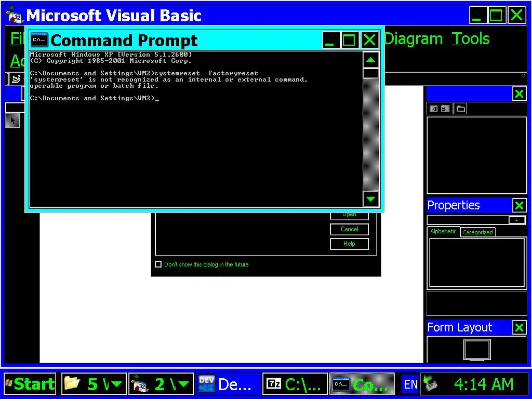Open the Tools menu
This screenshot has width=532, height=399.
tap(471, 38)
